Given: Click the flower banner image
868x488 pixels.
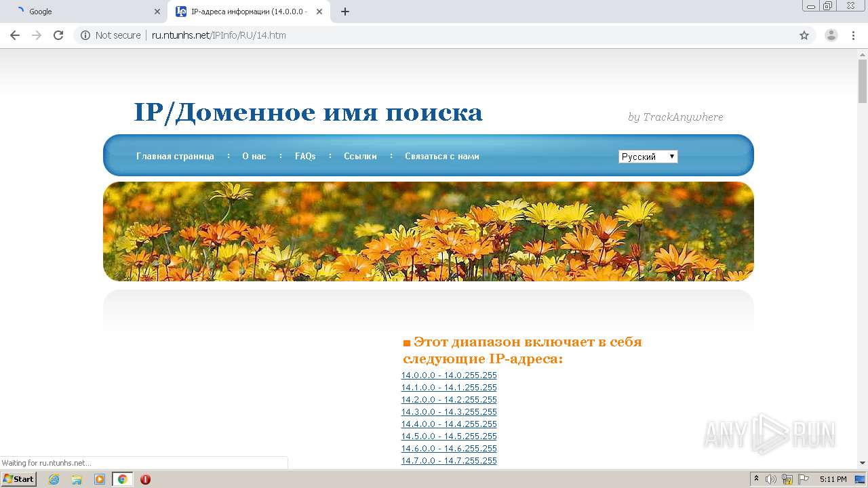Looking at the screenshot, I should [x=429, y=231].
